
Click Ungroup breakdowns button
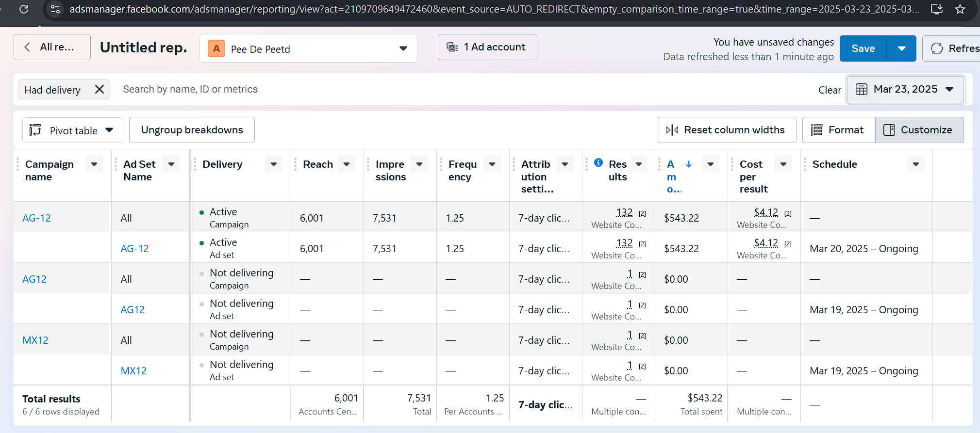[192, 130]
